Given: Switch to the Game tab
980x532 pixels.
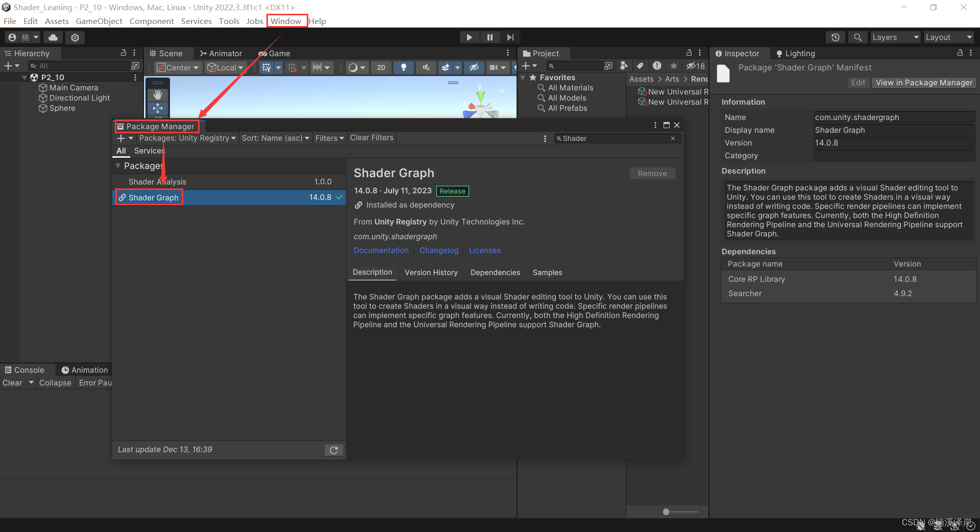Looking at the screenshot, I should click(275, 53).
